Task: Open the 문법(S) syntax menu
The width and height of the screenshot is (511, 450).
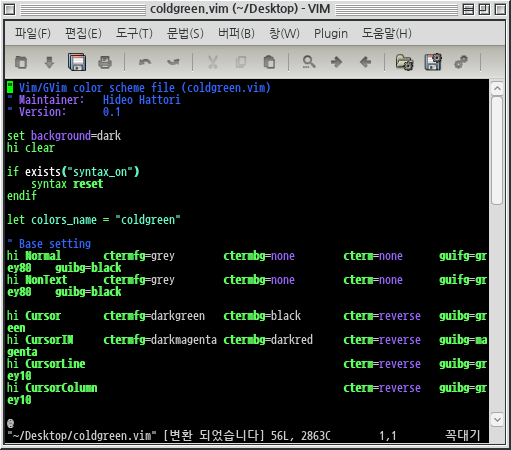Action: [185, 33]
